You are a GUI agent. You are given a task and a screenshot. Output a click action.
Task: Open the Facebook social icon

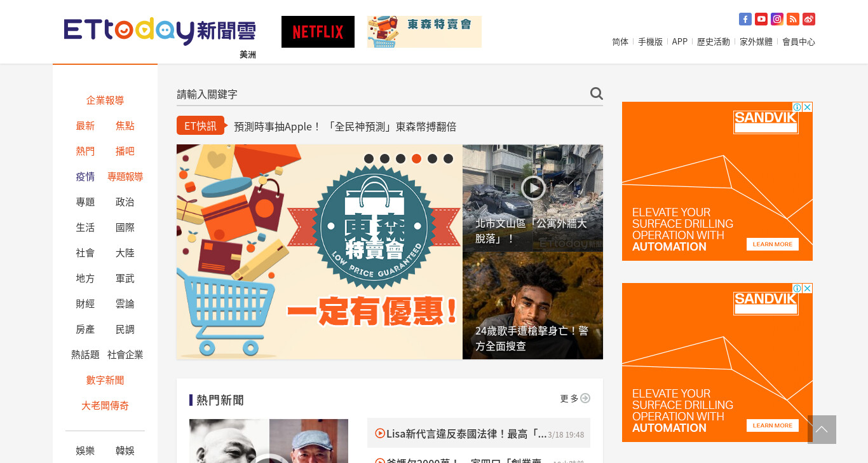745,19
